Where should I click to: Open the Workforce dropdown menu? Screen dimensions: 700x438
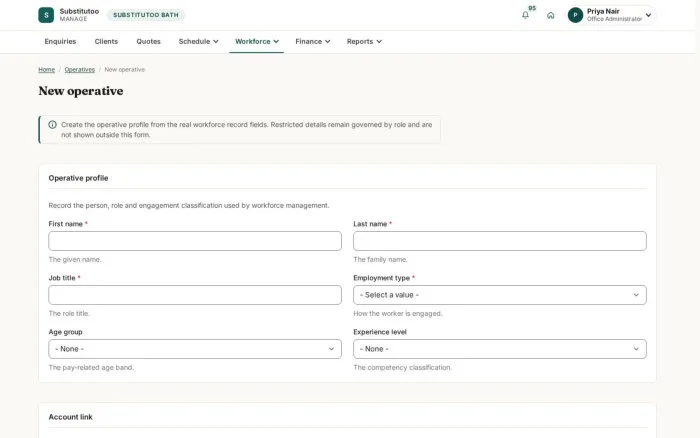[257, 41]
